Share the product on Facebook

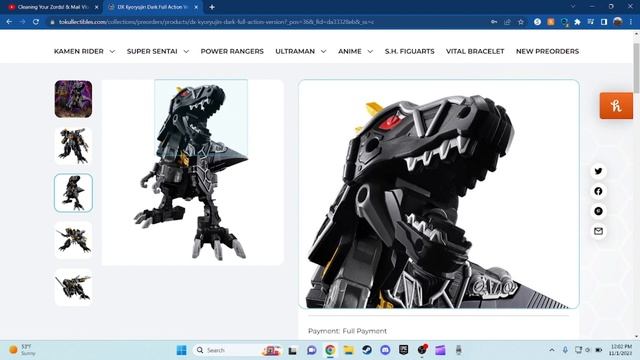[x=598, y=191]
